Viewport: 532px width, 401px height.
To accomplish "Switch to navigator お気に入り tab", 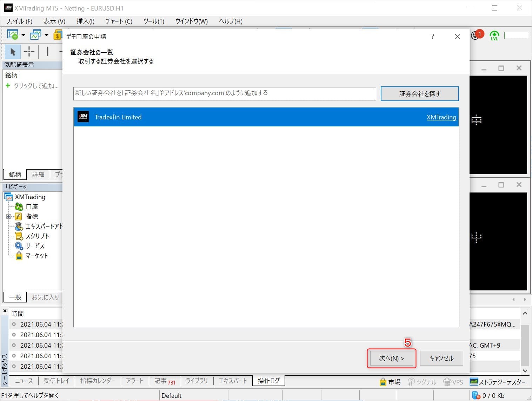I will point(45,297).
